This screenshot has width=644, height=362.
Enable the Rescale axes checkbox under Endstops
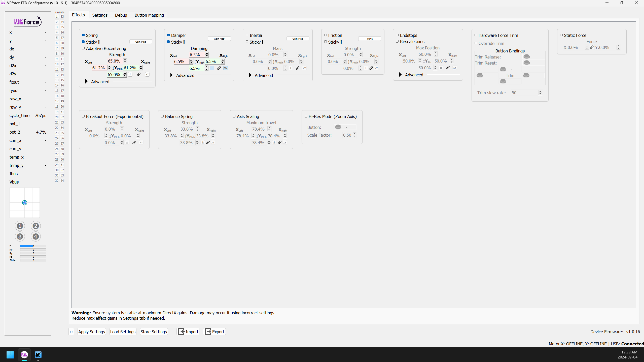click(x=398, y=41)
